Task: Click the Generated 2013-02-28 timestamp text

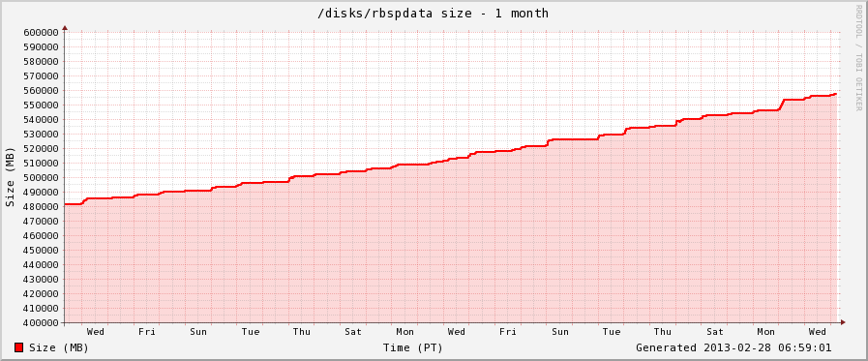Action: 733,347
